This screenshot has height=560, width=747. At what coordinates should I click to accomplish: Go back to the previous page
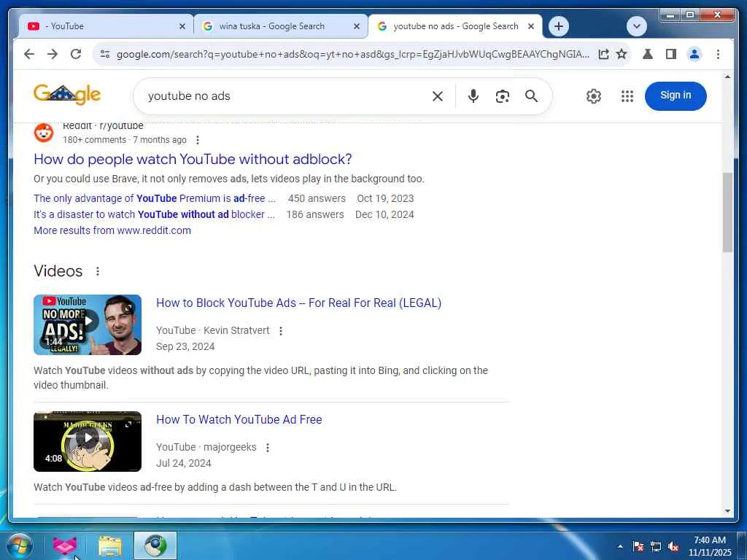click(29, 54)
